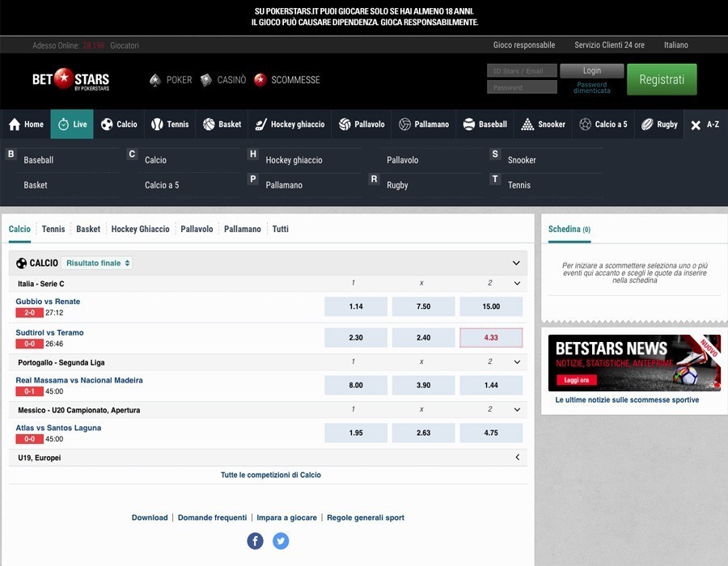
Task: Select Pallavolo volleyball nav icon
Action: [x=345, y=125]
